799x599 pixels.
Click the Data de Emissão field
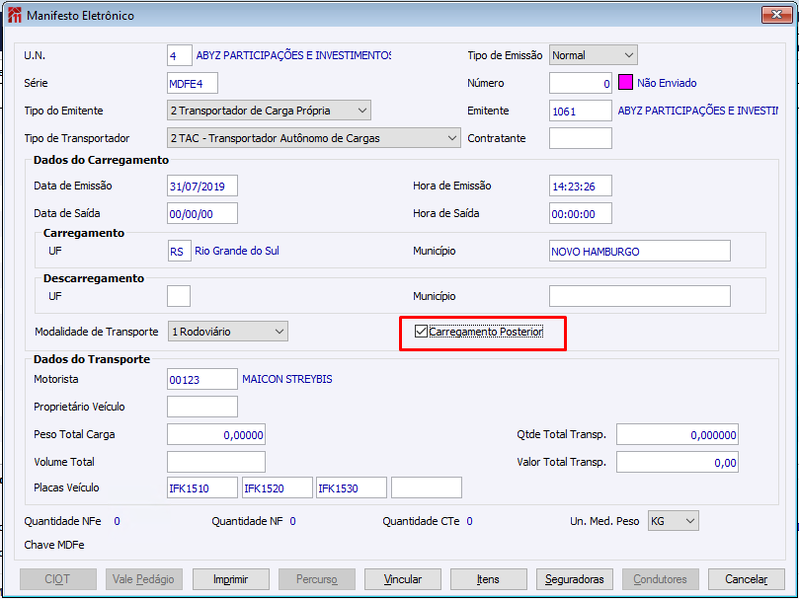point(202,186)
